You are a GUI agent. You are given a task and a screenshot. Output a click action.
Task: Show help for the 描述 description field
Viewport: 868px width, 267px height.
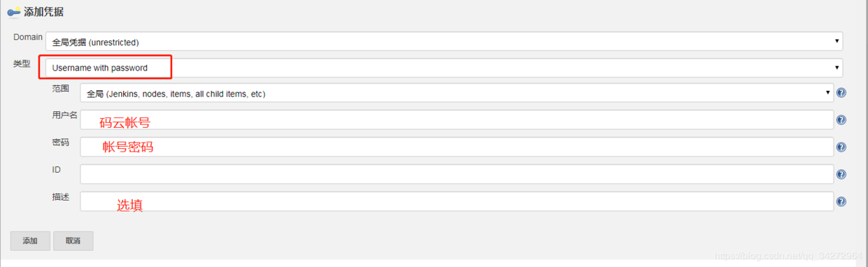(841, 202)
